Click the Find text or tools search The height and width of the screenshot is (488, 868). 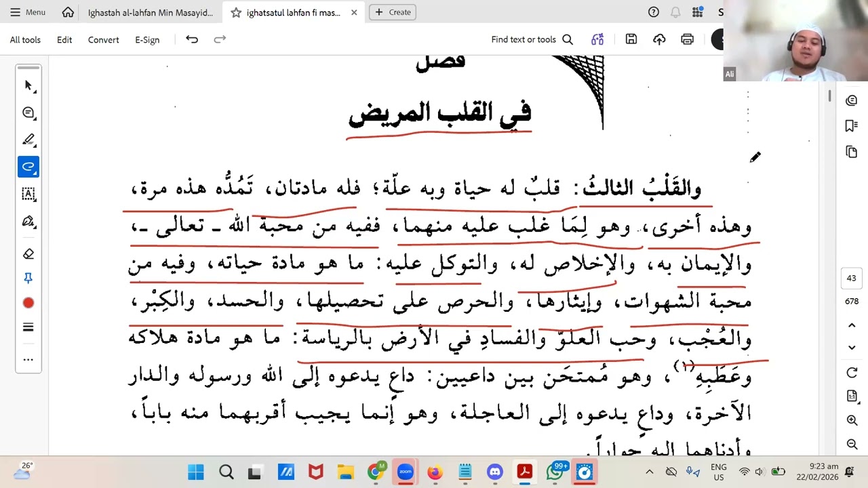[x=532, y=40]
